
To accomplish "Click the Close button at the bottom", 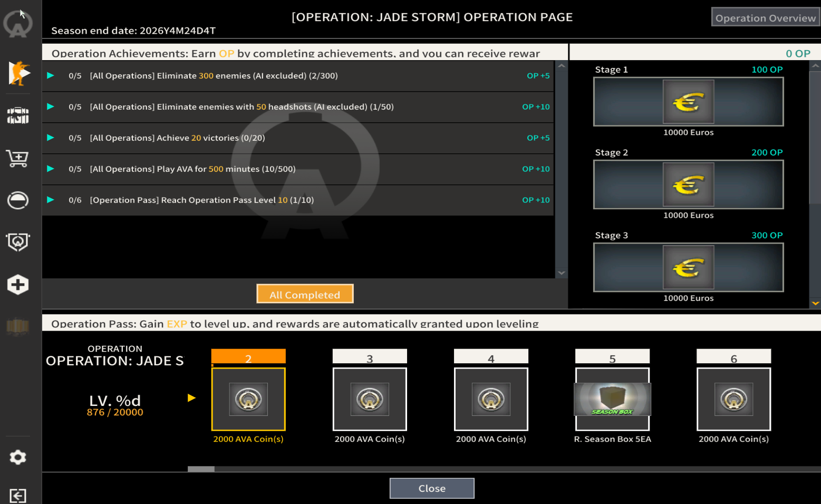I will [432, 488].
